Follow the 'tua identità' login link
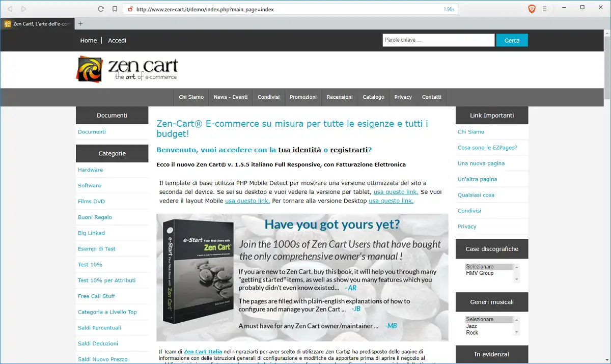 click(299, 150)
